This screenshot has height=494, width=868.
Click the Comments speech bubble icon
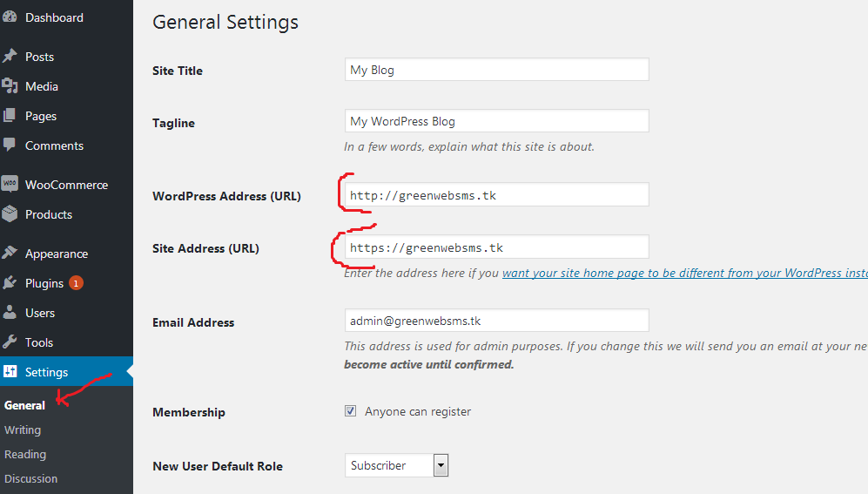coord(10,145)
